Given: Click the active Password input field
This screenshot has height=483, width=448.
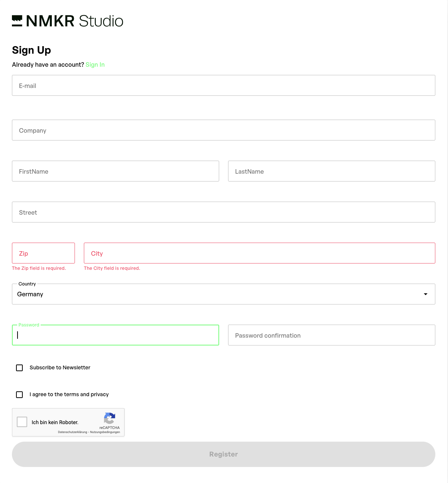Looking at the screenshot, I should [116, 335].
